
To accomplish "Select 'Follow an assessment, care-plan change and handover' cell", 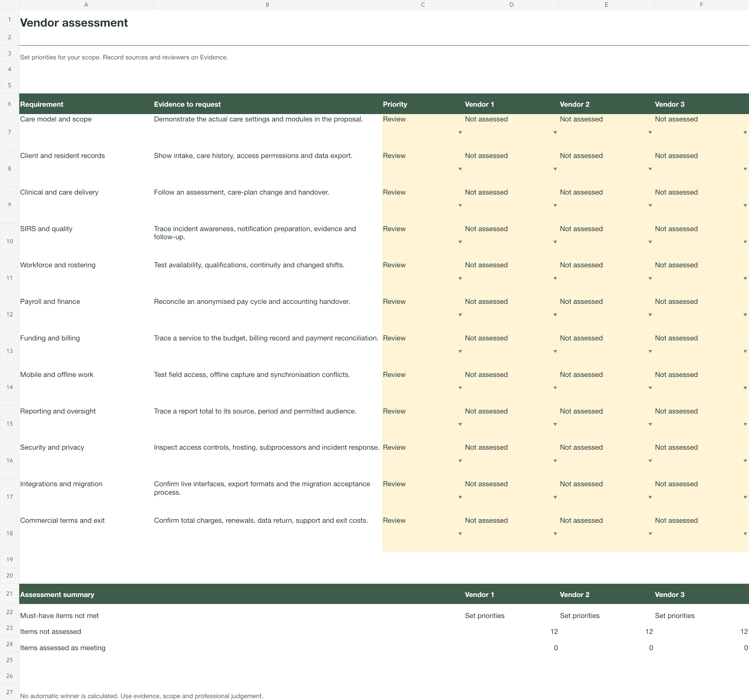I will pyautogui.click(x=267, y=205).
